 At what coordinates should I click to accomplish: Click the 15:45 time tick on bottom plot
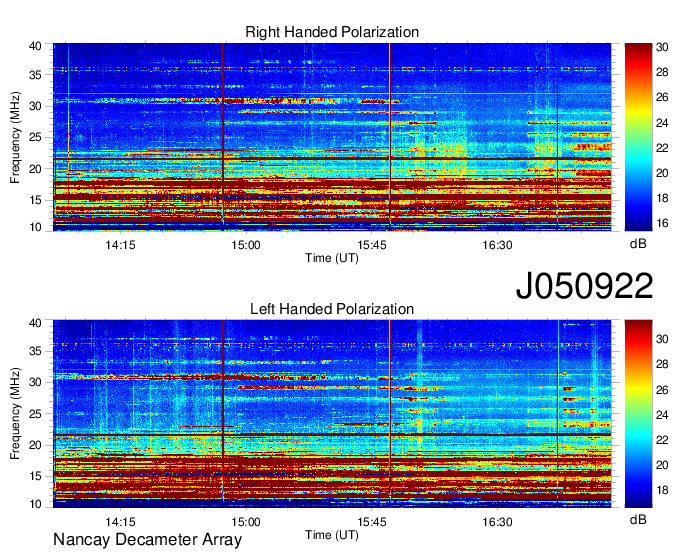click(372, 522)
